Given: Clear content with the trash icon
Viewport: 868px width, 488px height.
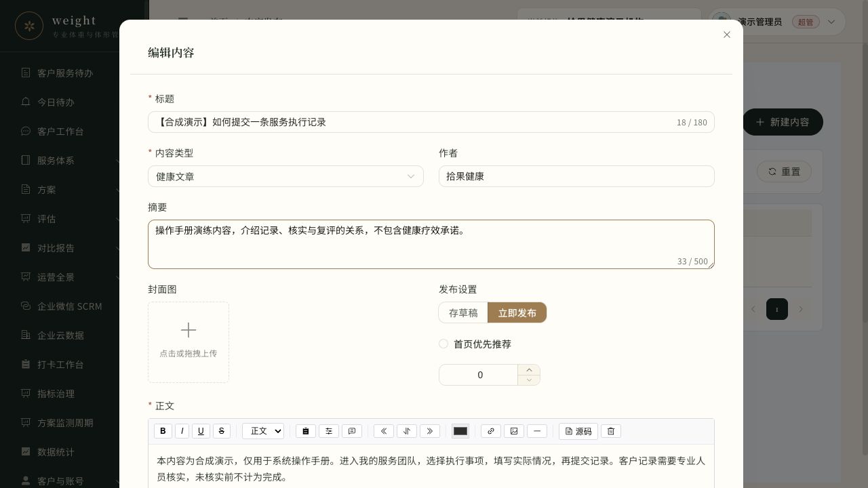Looking at the screenshot, I should click(x=611, y=431).
